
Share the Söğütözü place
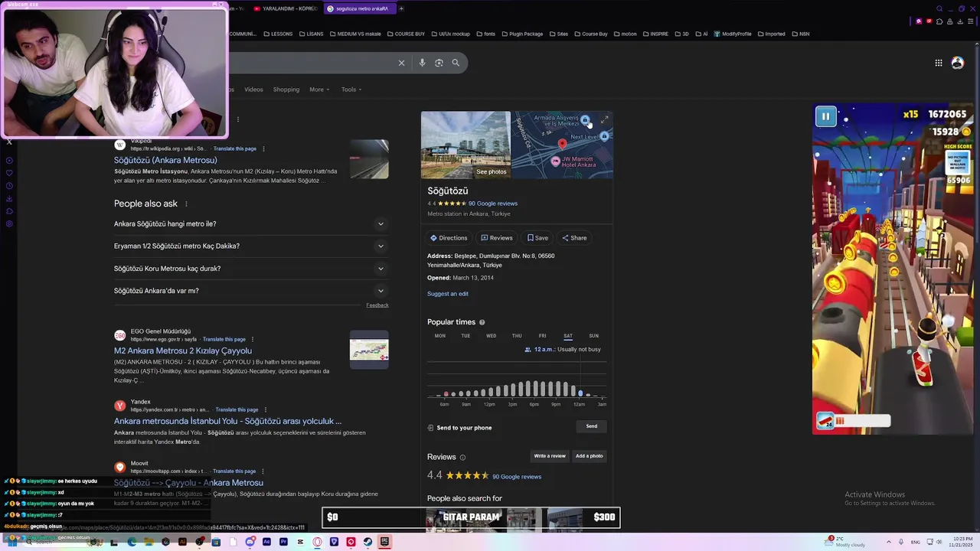pos(574,238)
